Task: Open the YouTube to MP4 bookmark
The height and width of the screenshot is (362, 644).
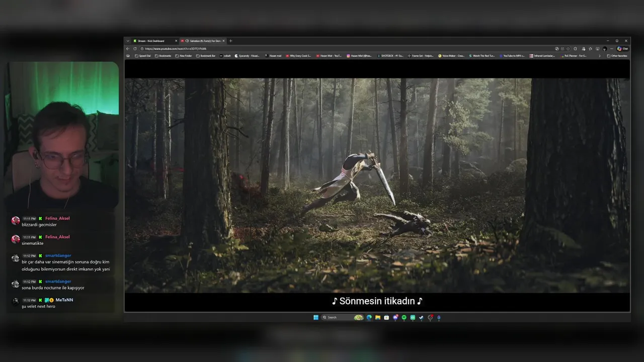Action: pyautogui.click(x=512, y=56)
